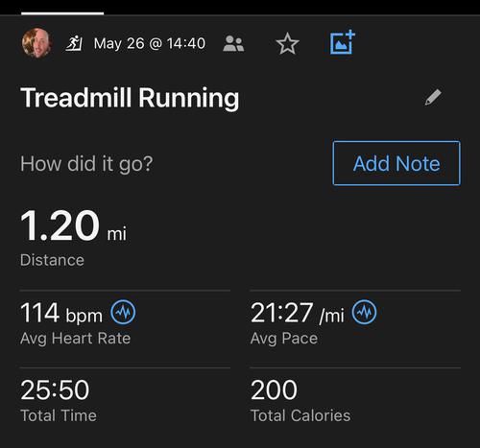Select the 114 bpm heart rate value
Screen dimensions: 480x448
coord(61,313)
